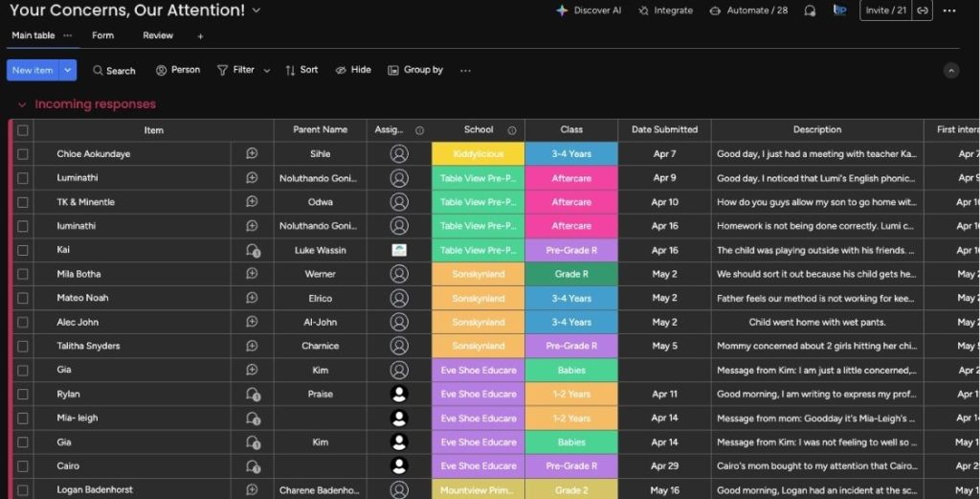Click the Group by button
This screenshot has width=980, height=499.
click(x=415, y=70)
